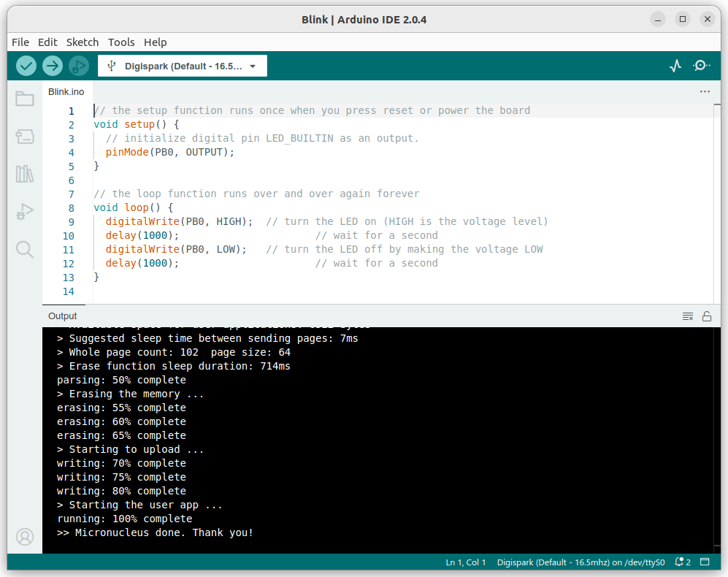Click 'Starting the user app' output line
The height and width of the screenshot is (577, 728).
pyautogui.click(x=139, y=505)
